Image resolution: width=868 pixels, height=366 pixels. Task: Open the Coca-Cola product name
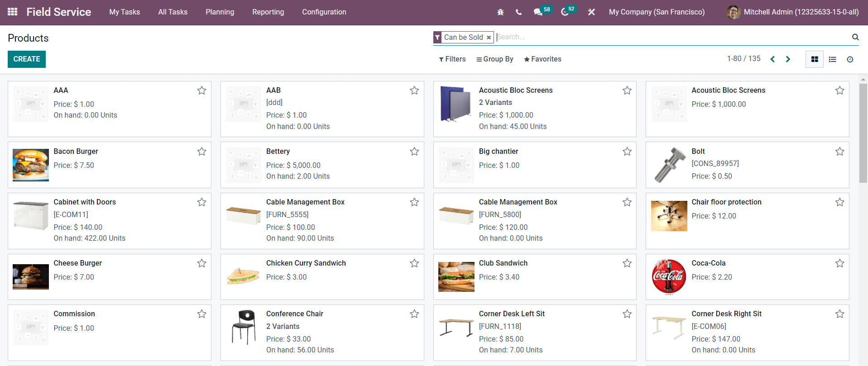click(x=709, y=263)
